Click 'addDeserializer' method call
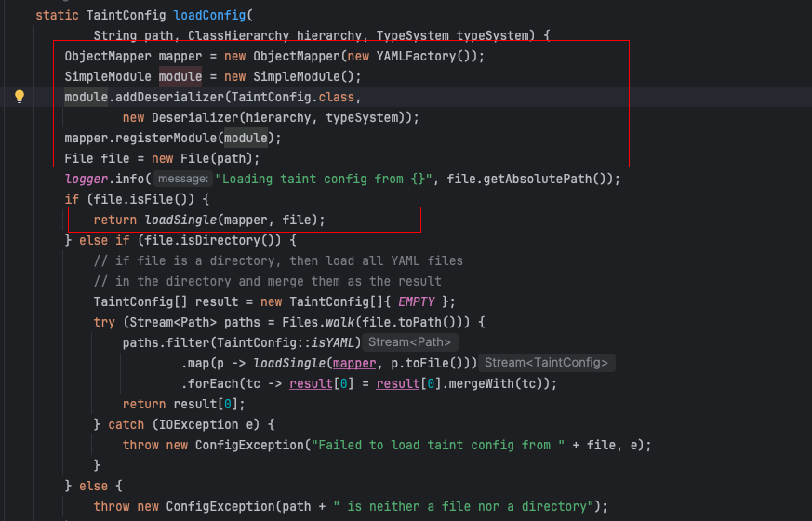812x521 pixels. pos(169,97)
